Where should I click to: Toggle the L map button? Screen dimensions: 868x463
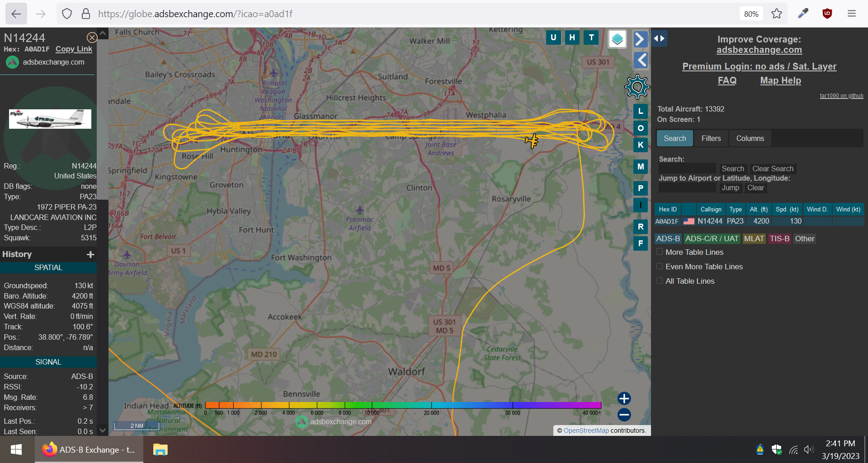point(641,111)
